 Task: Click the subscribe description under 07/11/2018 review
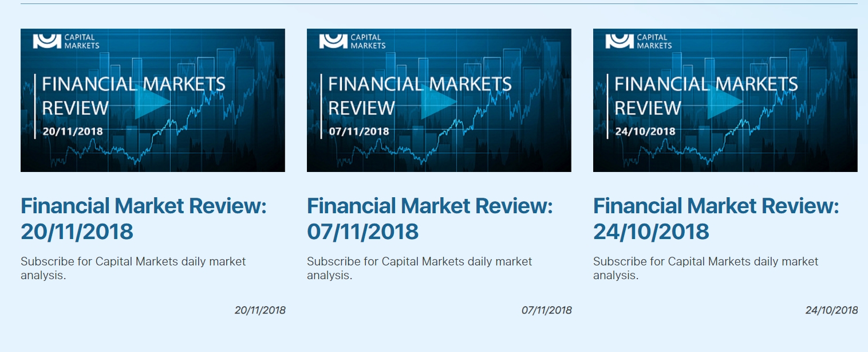tap(420, 268)
